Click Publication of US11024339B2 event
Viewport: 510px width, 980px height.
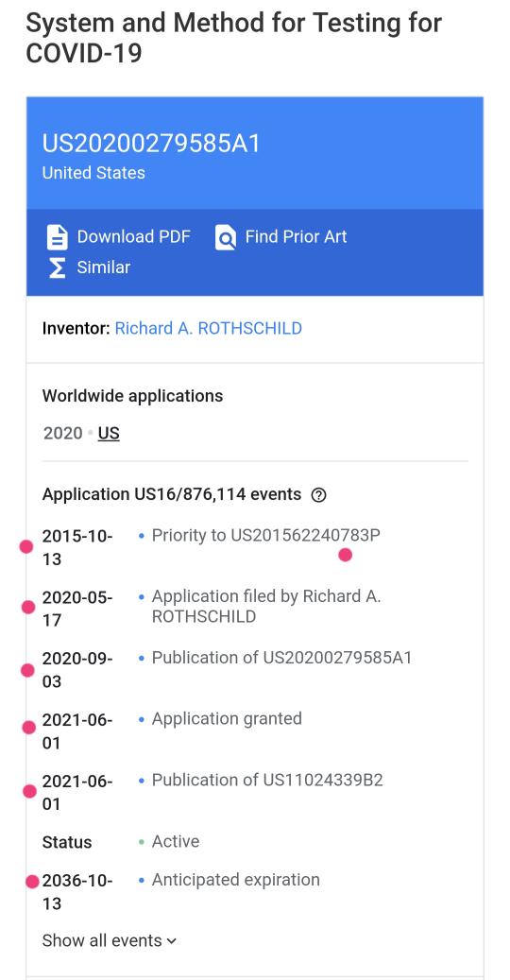coord(267,780)
